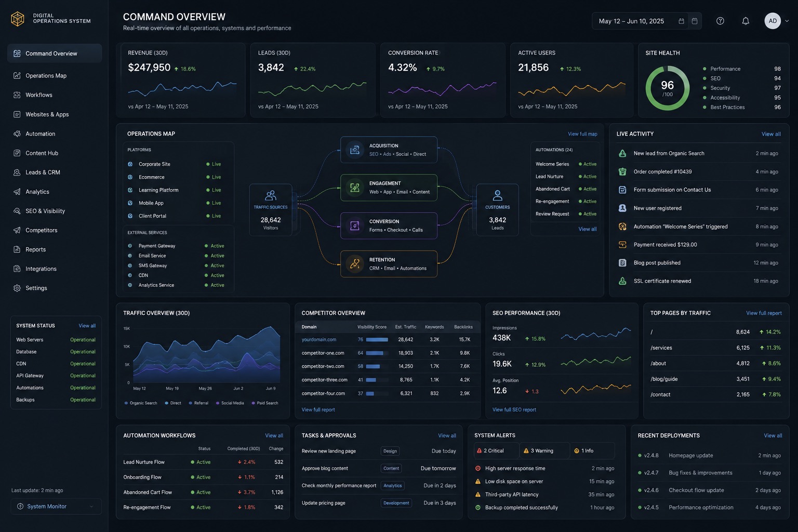
Task: Click the Design tag on landing page task
Action: point(390,451)
